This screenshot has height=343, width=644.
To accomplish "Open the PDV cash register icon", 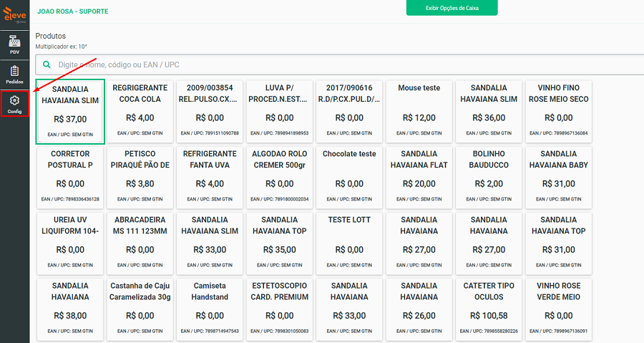I will [x=14, y=44].
